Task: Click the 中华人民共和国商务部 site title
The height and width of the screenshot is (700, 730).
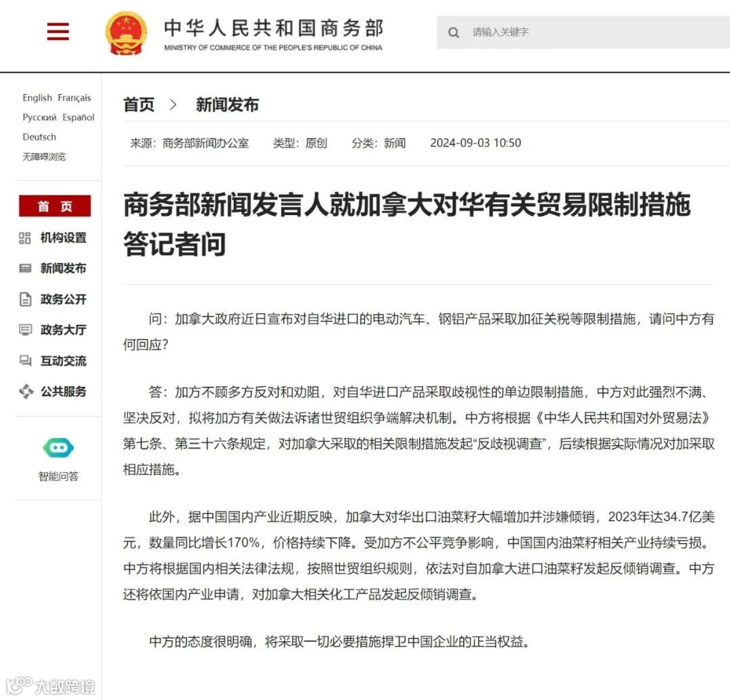Action: 274,28
